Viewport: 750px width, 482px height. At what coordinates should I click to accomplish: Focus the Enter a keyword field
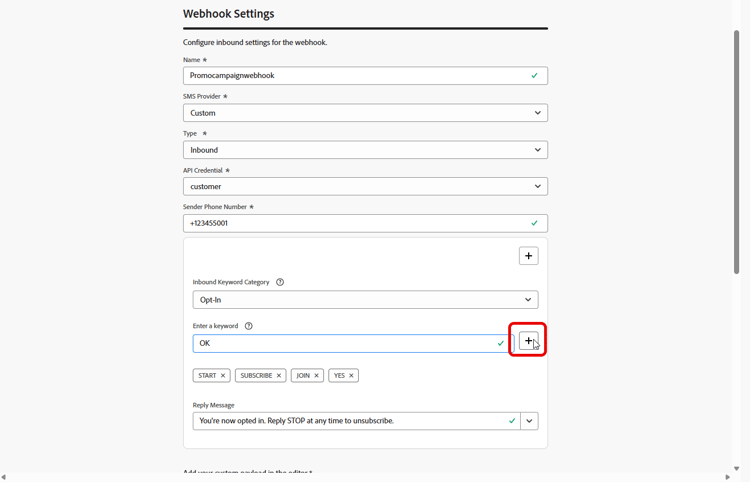345,343
